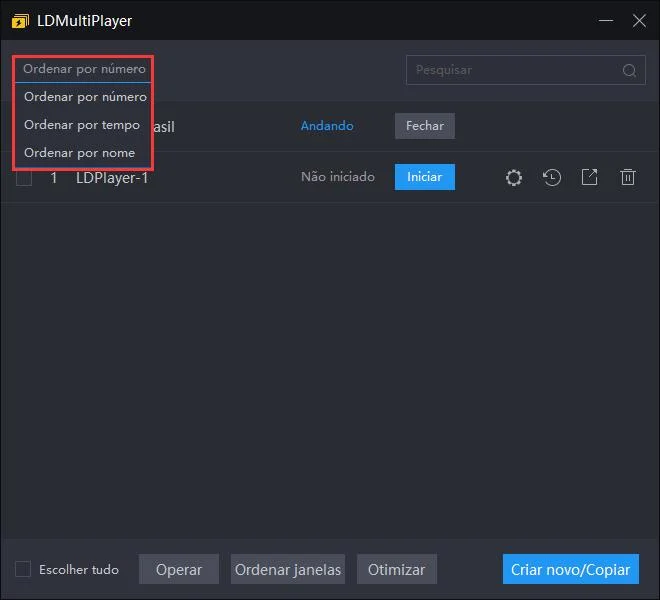Screen dimensions: 660x600
Task: Toggle the Escolher tudo checkbox
Action: pos(23,569)
